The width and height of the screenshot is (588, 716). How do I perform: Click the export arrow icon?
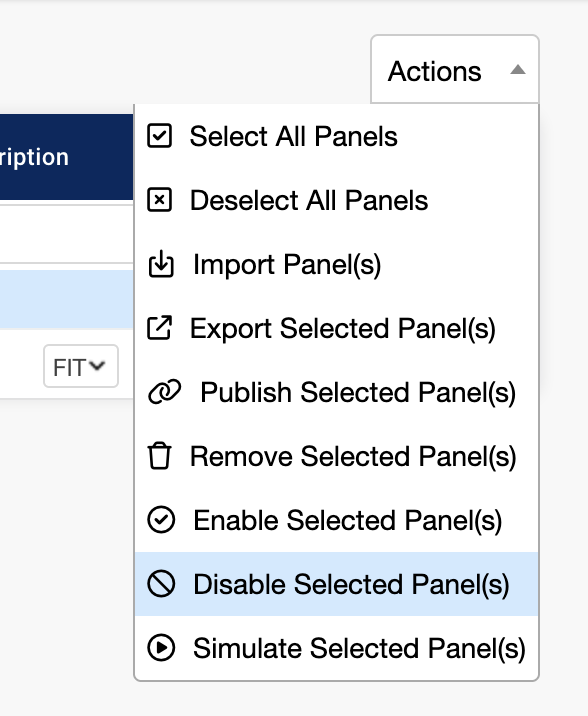pos(159,328)
